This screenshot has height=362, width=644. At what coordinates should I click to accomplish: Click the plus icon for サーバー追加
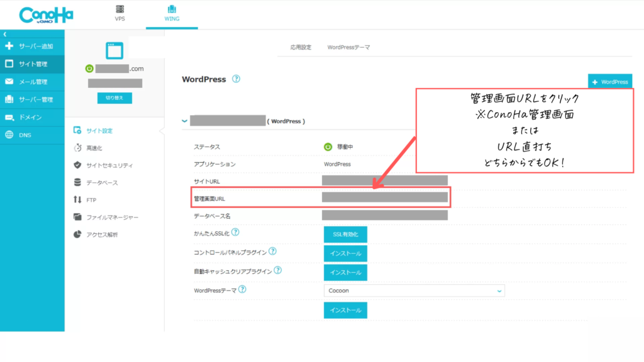coord(9,46)
